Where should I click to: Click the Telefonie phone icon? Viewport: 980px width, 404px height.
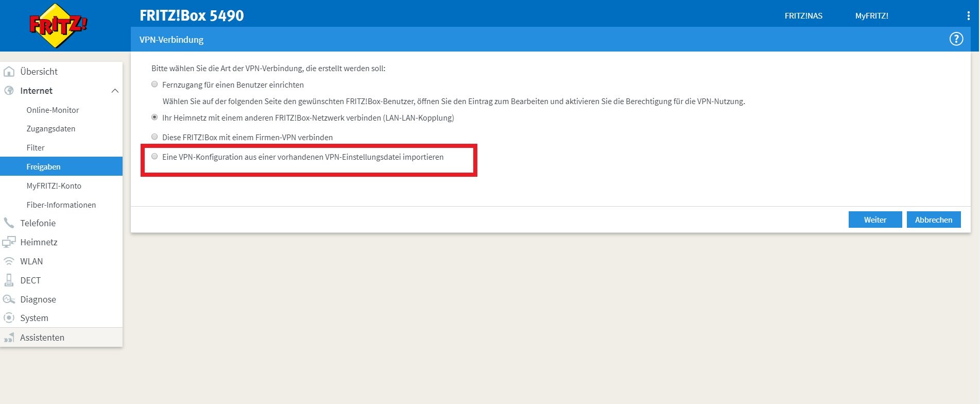(x=9, y=223)
